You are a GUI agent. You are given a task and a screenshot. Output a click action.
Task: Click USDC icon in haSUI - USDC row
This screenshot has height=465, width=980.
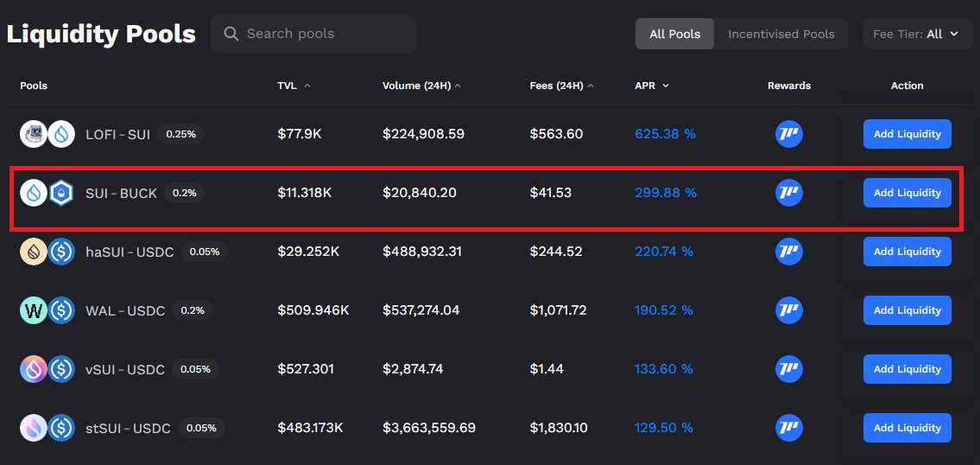click(x=62, y=252)
